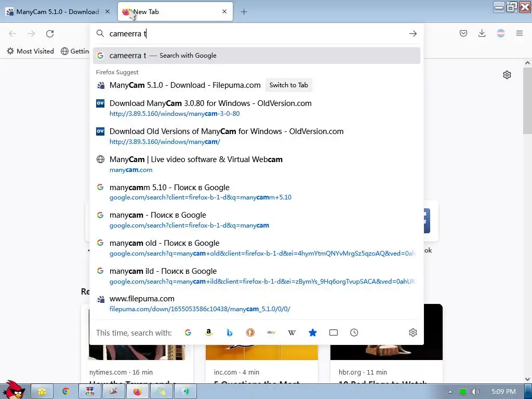
Task: Select the New Tab tab
Action: tap(176, 11)
